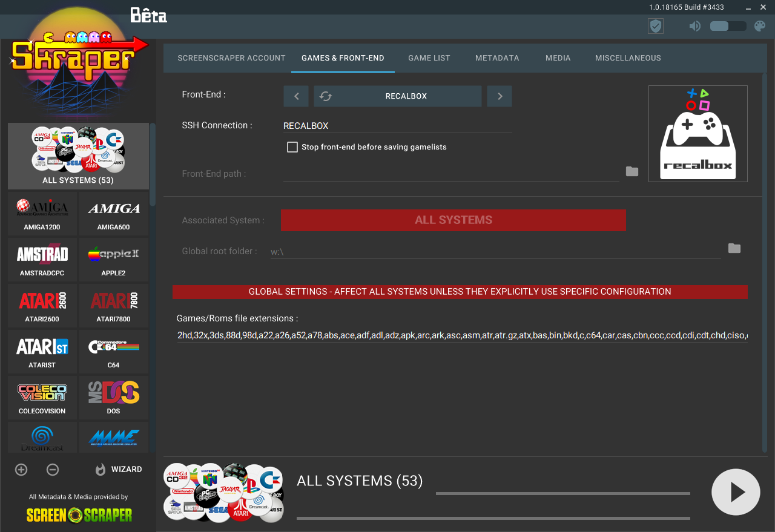775x532 pixels.
Task: Add a system with the plus icon
Action: (21, 470)
